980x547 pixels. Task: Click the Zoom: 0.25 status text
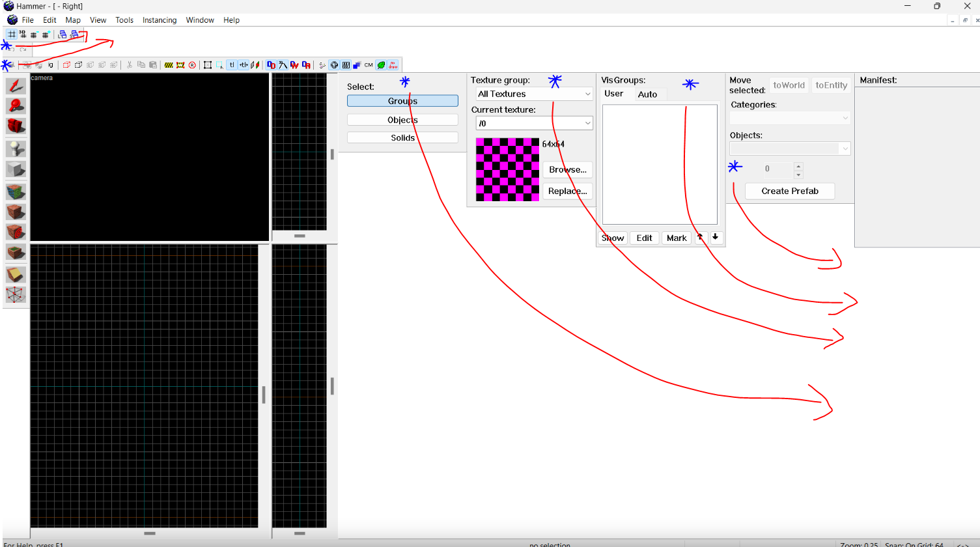[859, 544]
